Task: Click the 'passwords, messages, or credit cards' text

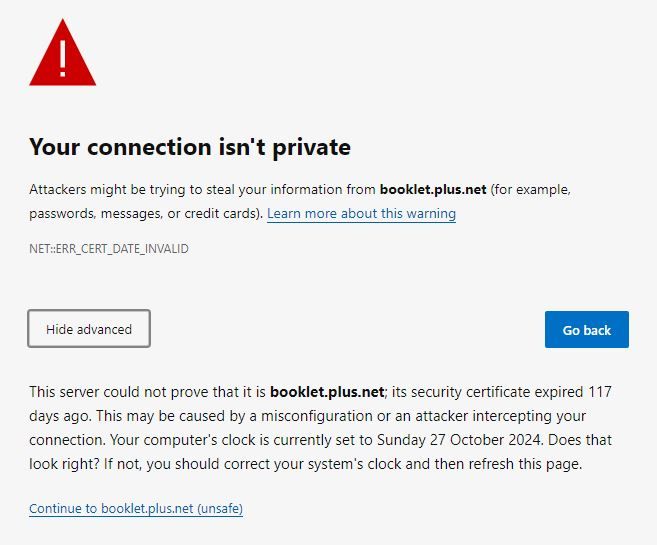Action: pyautogui.click(x=144, y=214)
